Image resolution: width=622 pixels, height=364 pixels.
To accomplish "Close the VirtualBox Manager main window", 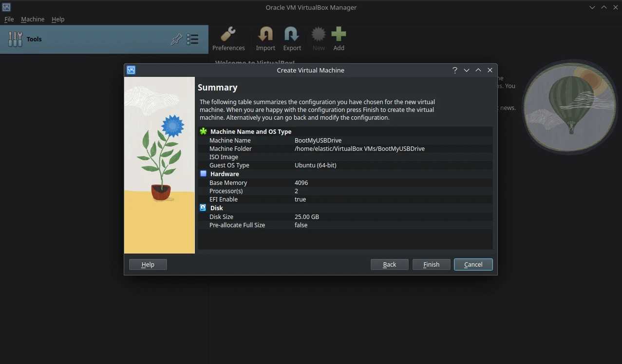I will [x=616, y=7].
